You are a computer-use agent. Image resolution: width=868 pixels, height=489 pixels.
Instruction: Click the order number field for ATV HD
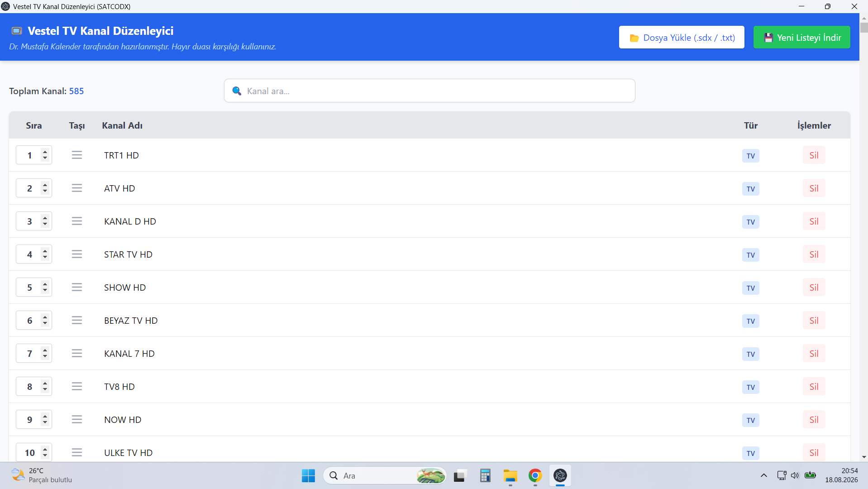pos(33,188)
